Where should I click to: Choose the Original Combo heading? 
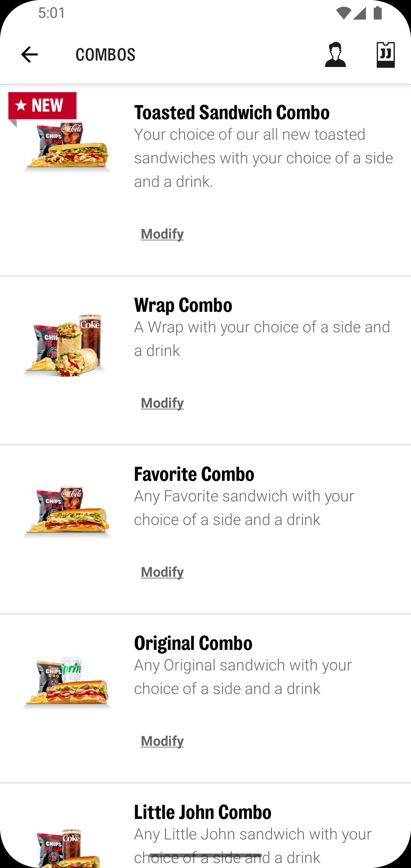click(x=193, y=643)
